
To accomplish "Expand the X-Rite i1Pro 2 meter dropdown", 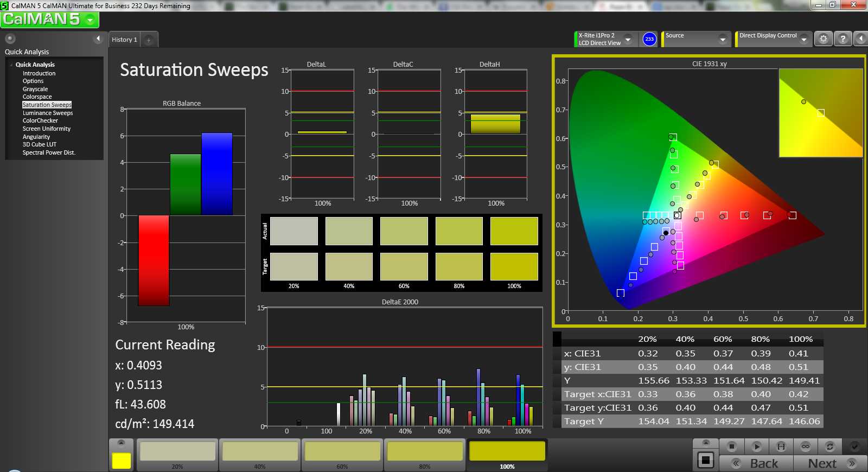I will point(628,39).
